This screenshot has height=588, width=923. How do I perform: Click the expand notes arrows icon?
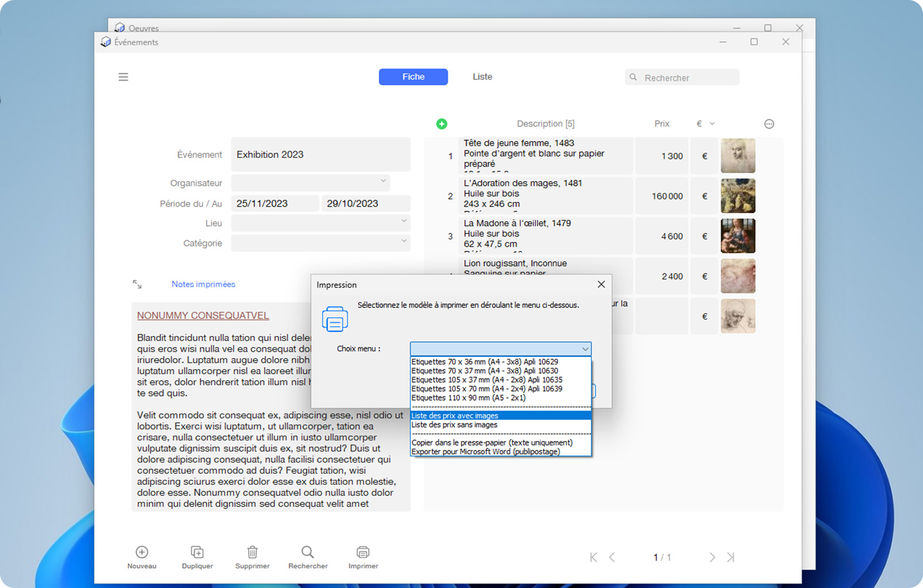pyautogui.click(x=137, y=284)
